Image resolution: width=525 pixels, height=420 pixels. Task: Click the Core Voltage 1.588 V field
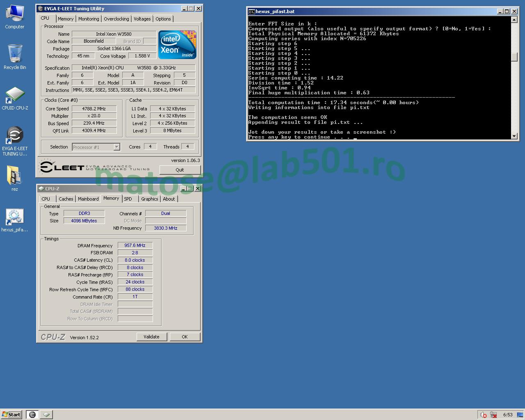(x=142, y=56)
